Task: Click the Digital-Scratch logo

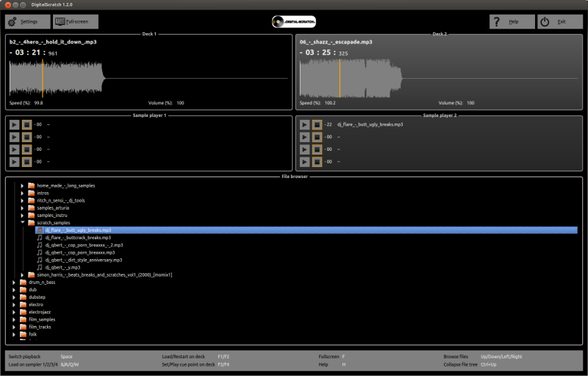Action: [294, 22]
